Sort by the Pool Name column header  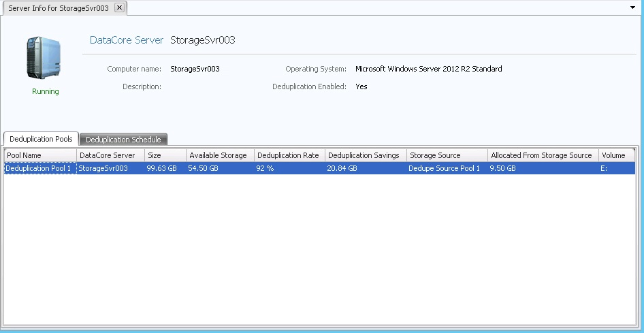click(39, 155)
